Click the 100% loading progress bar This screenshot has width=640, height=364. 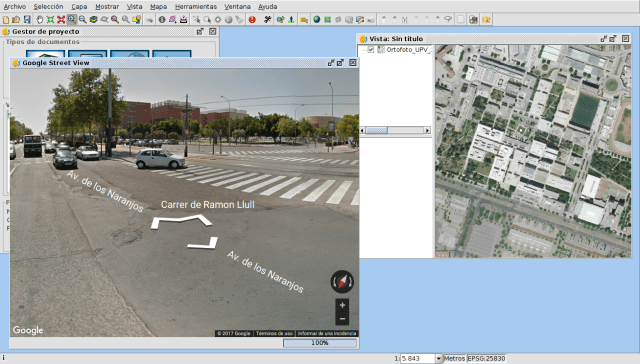pos(320,343)
